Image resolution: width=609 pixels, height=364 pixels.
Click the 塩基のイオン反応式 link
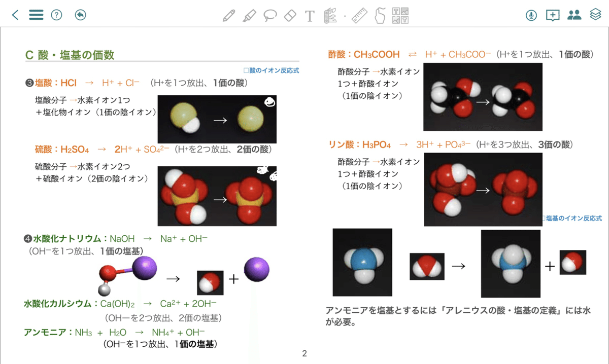tap(572, 218)
